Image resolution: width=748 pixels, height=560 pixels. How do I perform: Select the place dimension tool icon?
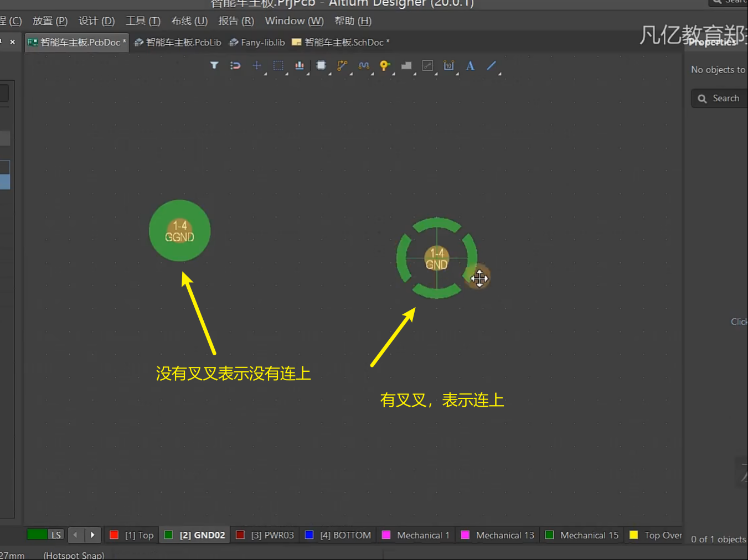pos(448,65)
